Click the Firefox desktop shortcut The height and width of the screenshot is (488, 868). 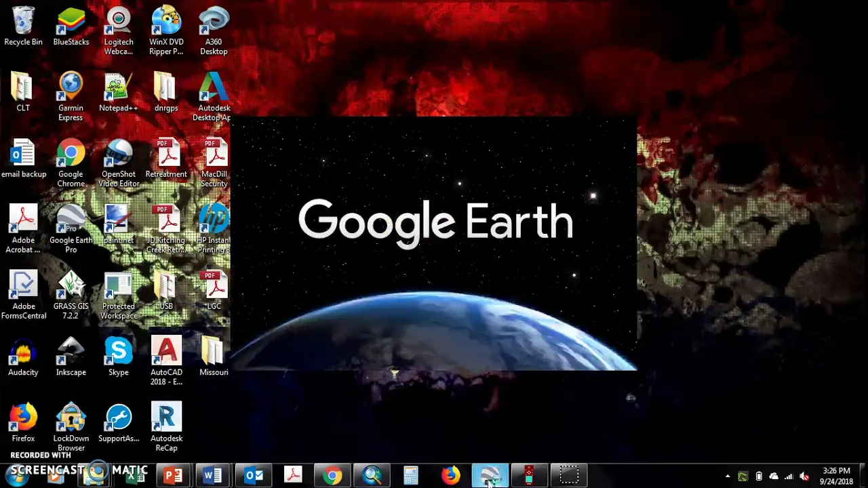click(x=23, y=423)
